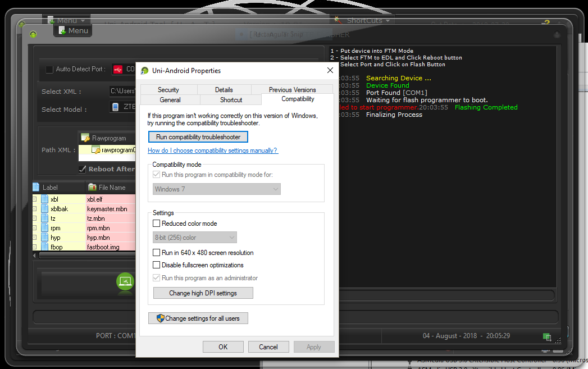
Task: Toggle the xblbak partition row checkbox
Action: pos(35,209)
